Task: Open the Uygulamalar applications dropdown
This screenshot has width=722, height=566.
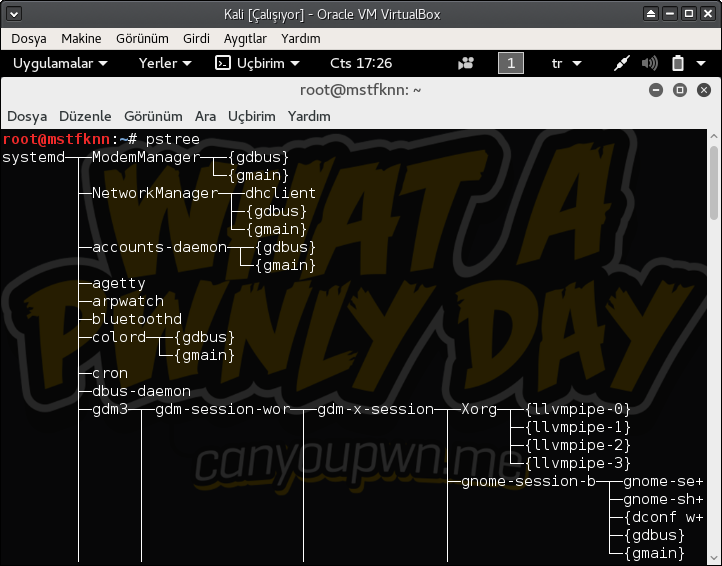Action: 59,63
